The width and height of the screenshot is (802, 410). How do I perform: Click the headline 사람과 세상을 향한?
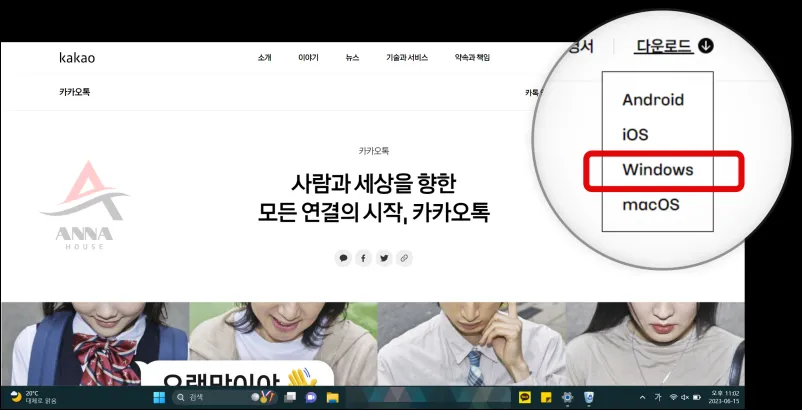[373, 185]
